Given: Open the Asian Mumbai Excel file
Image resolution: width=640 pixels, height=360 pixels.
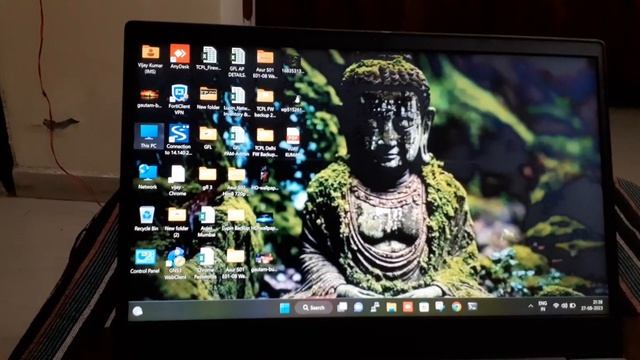Looking at the screenshot, I should pyautogui.click(x=207, y=221).
